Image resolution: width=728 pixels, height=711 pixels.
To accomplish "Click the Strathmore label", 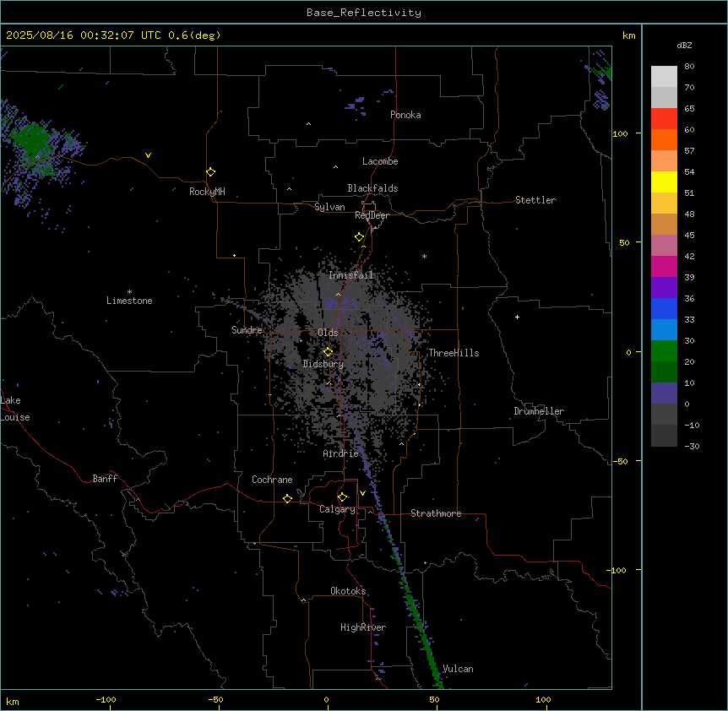I will tap(436, 513).
